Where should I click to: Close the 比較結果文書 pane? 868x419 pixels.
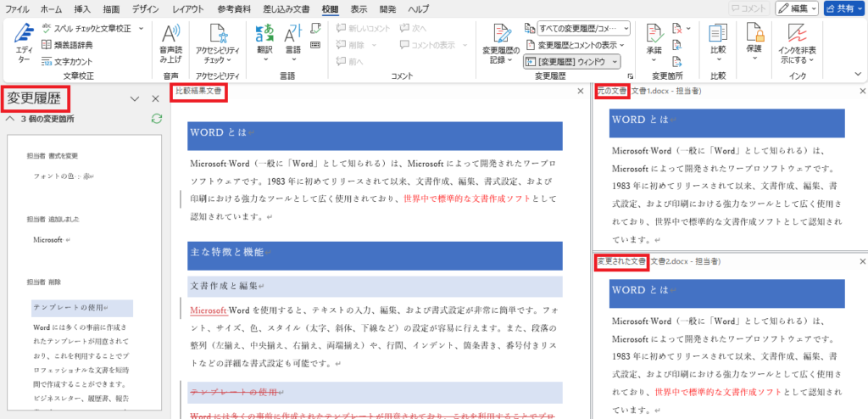click(580, 92)
